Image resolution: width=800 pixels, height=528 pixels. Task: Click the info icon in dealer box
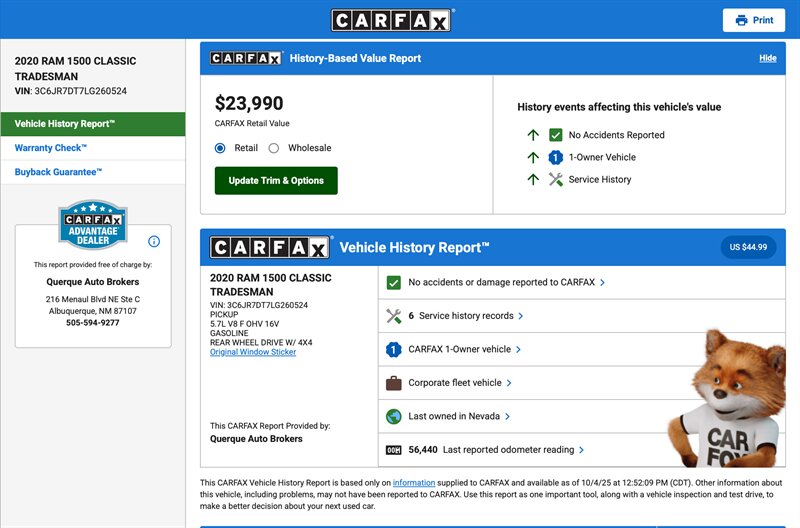coord(154,241)
